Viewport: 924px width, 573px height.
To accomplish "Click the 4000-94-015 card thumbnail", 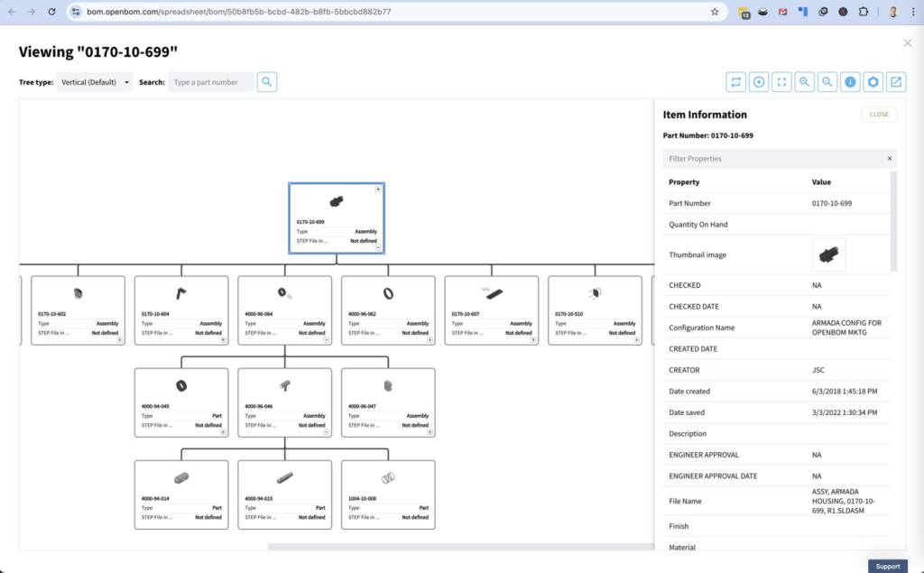I will (x=284, y=477).
